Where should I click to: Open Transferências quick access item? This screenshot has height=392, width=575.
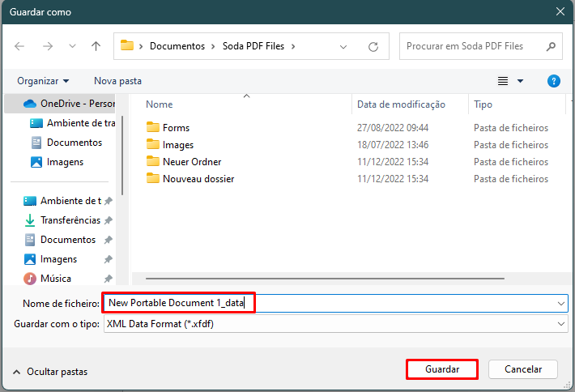68,220
